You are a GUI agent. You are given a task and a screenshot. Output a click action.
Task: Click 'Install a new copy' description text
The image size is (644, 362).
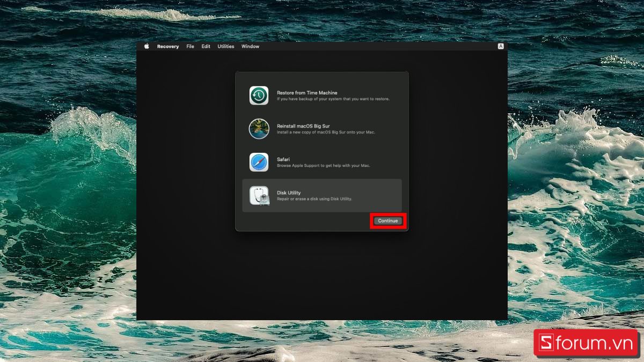[x=325, y=132]
